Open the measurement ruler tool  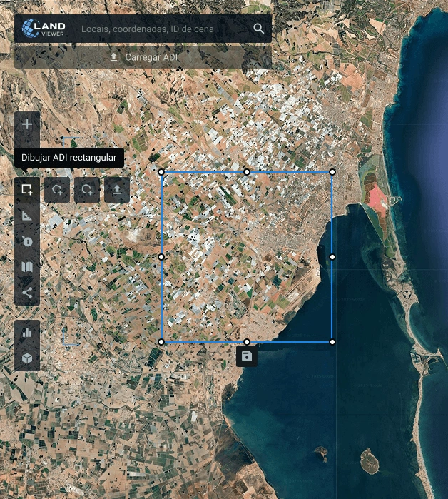[x=27, y=216]
